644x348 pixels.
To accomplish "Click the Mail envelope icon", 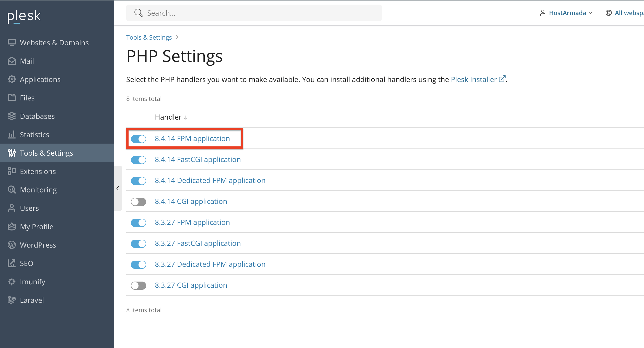I will (12, 61).
